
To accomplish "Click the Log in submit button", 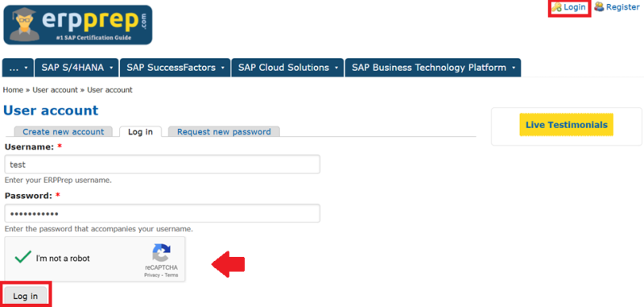I will pyautogui.click(x=26, y=296).
